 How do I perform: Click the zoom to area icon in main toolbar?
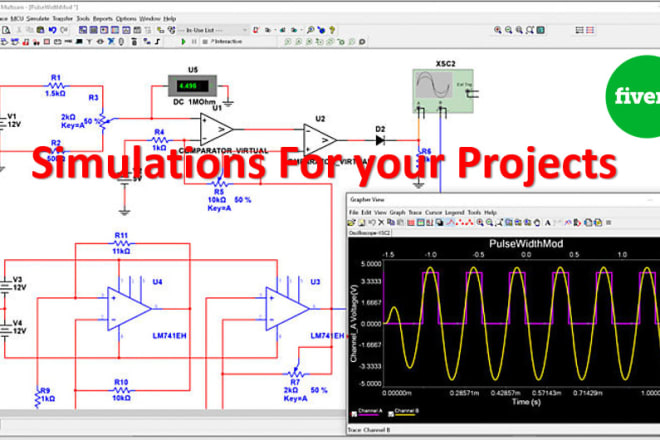coord(519,30)
